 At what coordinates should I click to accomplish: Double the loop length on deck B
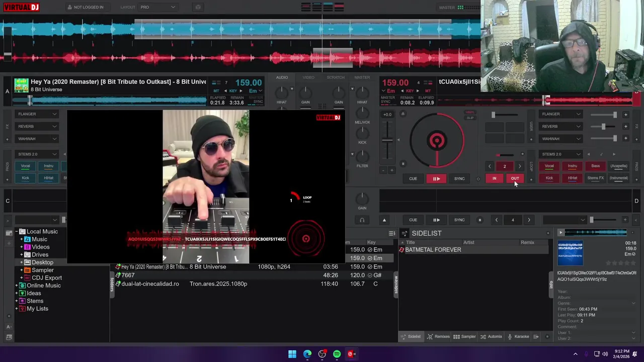click(520, 166)
